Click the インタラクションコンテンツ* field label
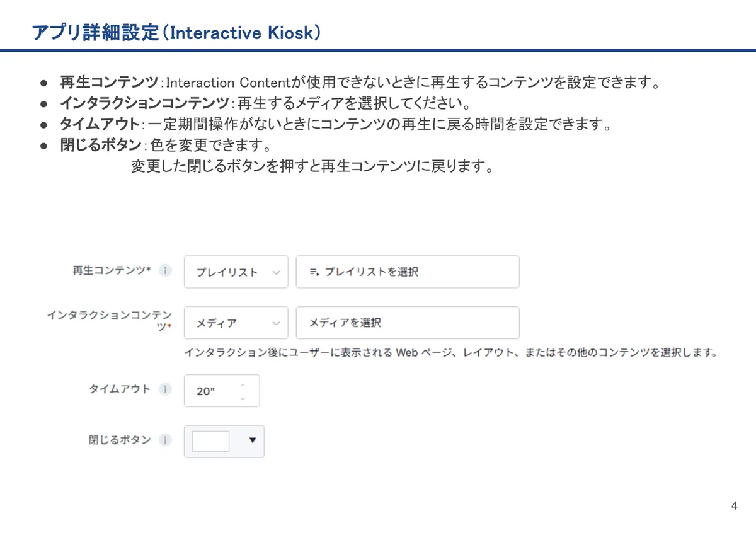 click(x=110, y=320)
